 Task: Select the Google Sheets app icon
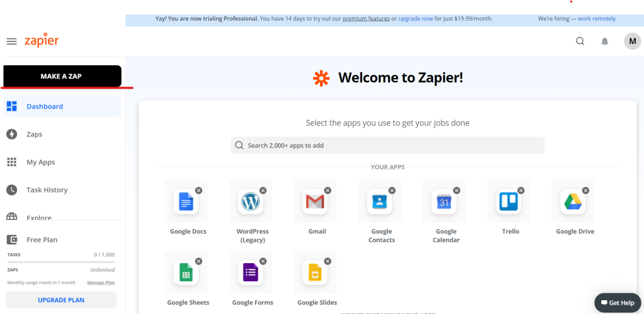click(186, 273)
